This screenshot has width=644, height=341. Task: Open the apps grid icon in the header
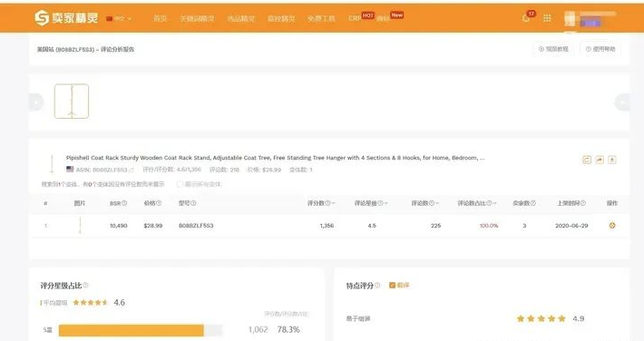point(547,18)
